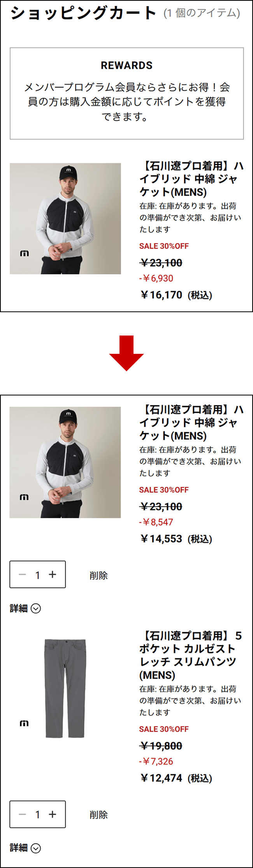Screen dimensions: 253x868
Task: Click the REWARDS member program banner
Action: (x=127, y=93)
